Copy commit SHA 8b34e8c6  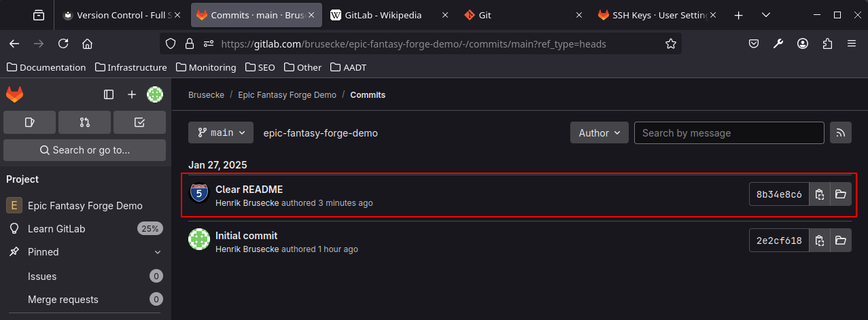point(820,194)
